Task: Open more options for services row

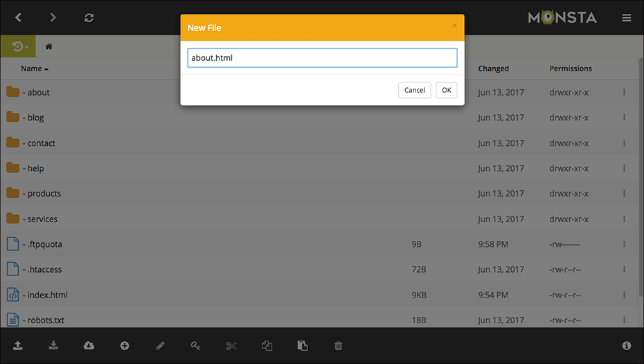Action: [624, 219]
